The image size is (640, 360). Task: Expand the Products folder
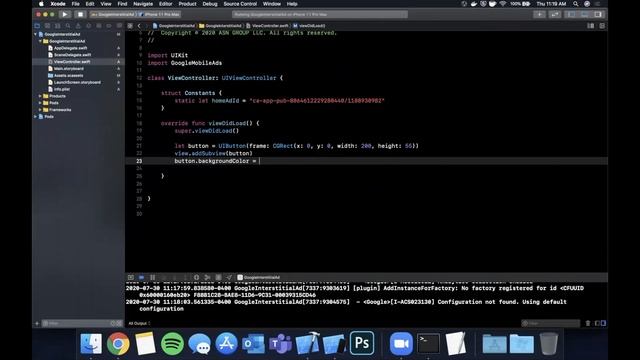point(40,96)
